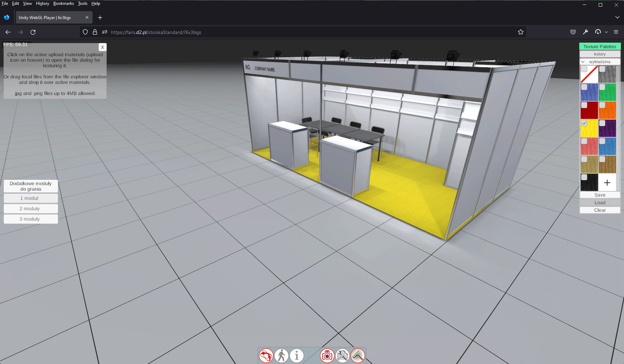Image resolution: width=624 pixels, height=364 pixels.
Task: Check the green carpet texture checkbox
Action: click(x=602, y=87)
